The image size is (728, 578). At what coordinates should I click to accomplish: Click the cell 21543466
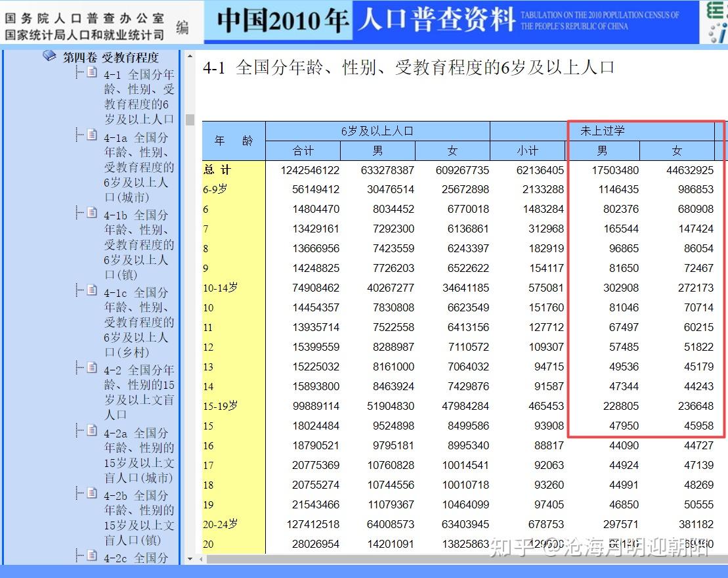[316, 504]
